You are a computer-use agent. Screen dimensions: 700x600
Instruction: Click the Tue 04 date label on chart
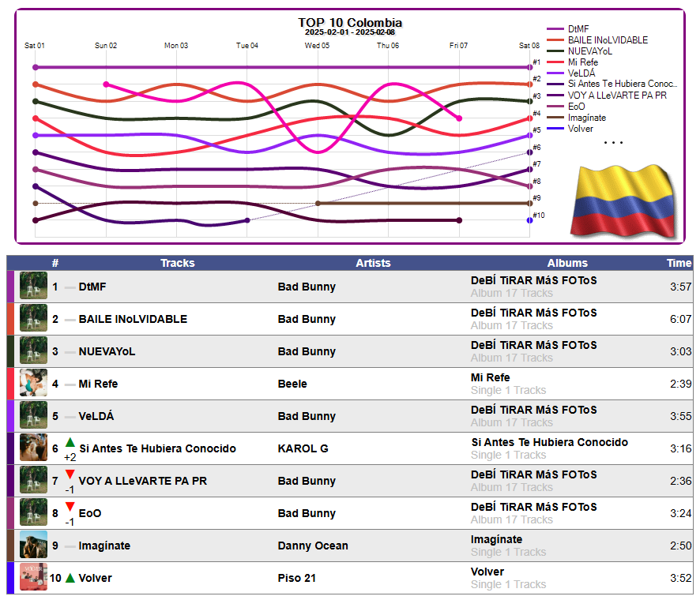pyautogui.click(x=247, y=46)
